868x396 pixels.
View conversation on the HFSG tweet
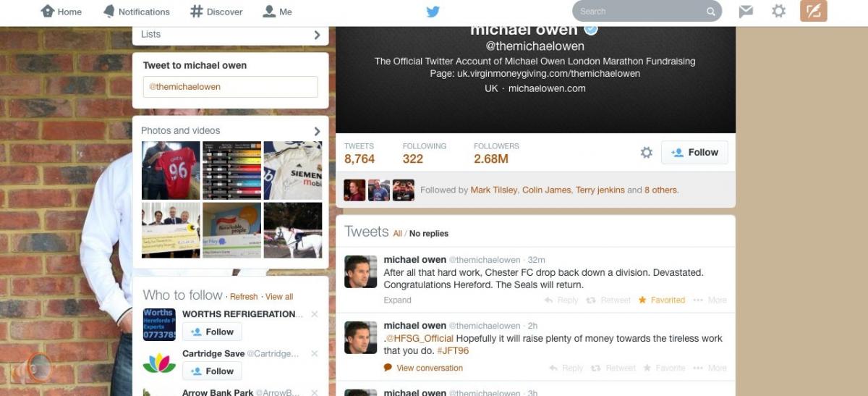click(x=423, y=368)
